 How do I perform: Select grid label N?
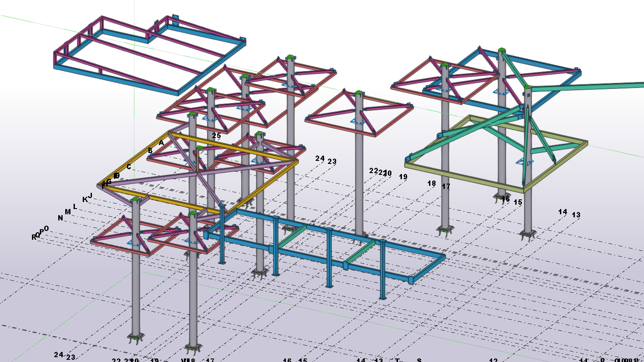point(60,218)
